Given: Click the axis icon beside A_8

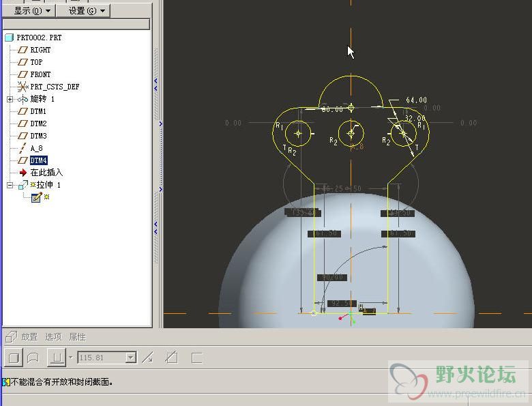Looking at the screenshot, I should [x=23, y=148].
